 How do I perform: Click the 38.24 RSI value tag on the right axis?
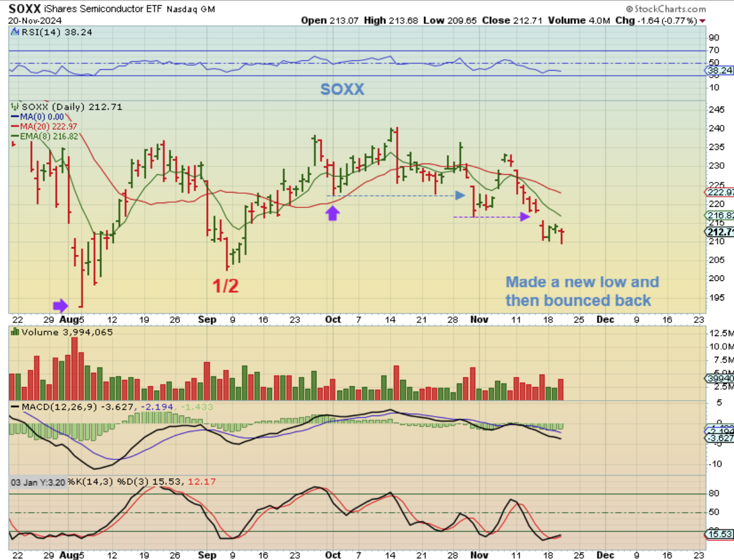pyautogui.click(x=719, y=70)
